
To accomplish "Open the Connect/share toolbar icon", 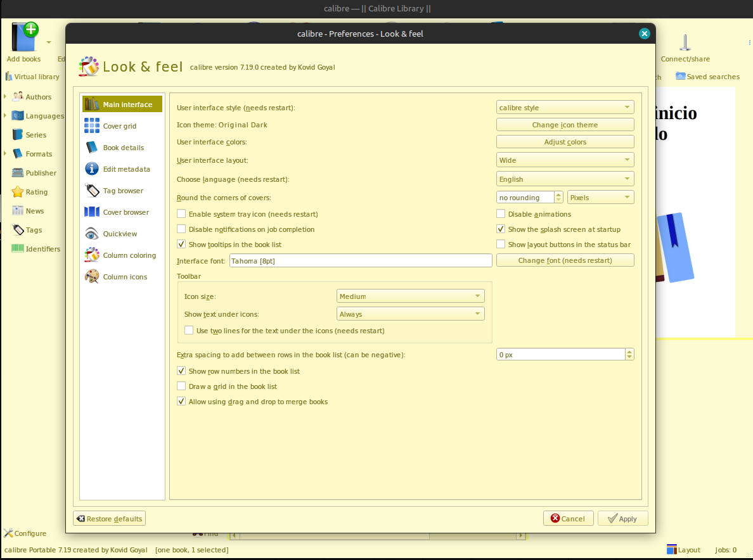I will [685, 42].
